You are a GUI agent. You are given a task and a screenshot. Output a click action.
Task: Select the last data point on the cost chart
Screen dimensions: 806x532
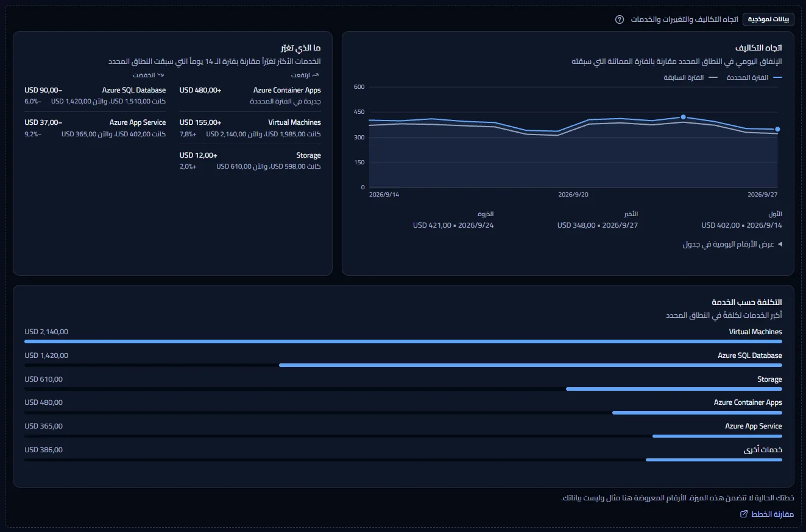(x=777, y=129)
